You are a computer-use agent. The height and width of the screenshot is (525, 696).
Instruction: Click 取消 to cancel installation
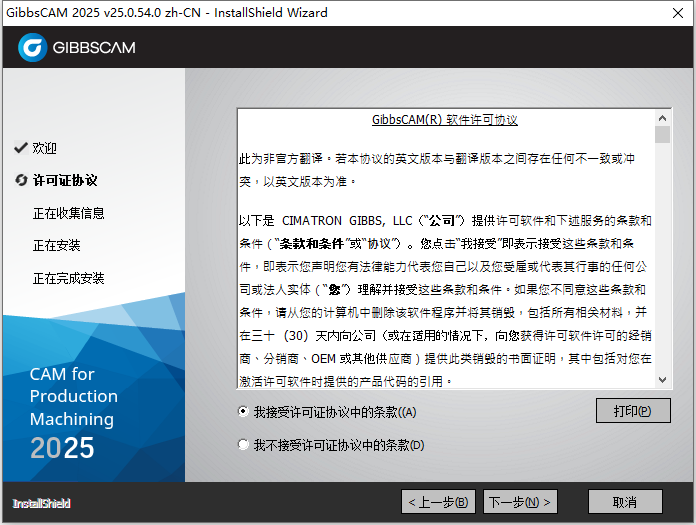click(625, 502)
